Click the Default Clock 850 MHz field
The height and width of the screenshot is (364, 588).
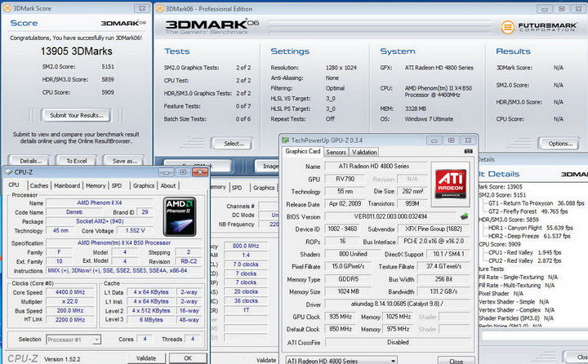(x=341, y=329)
